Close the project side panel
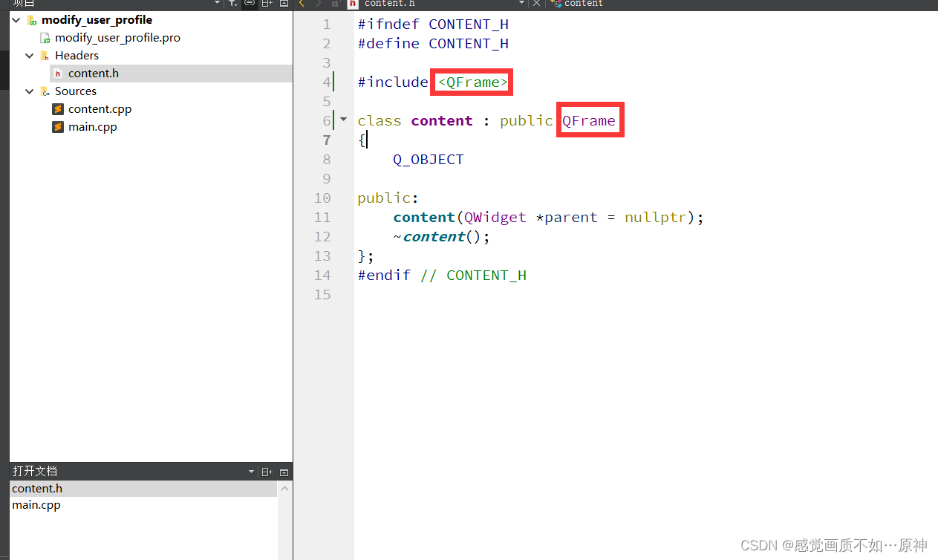The image size is (938, 560). [x=284, y=3]
